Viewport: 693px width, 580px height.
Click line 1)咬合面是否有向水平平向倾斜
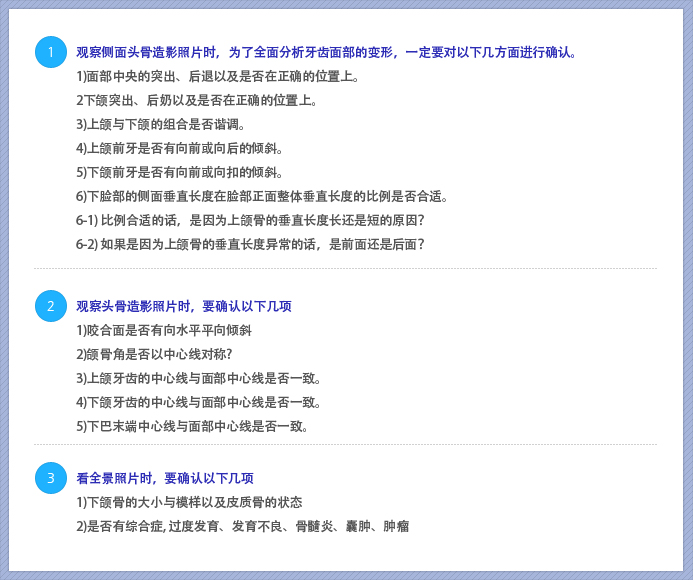tap(164, 330)
